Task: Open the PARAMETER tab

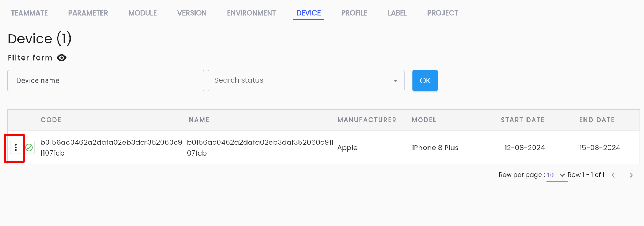Action: click(x=88, y=13)
